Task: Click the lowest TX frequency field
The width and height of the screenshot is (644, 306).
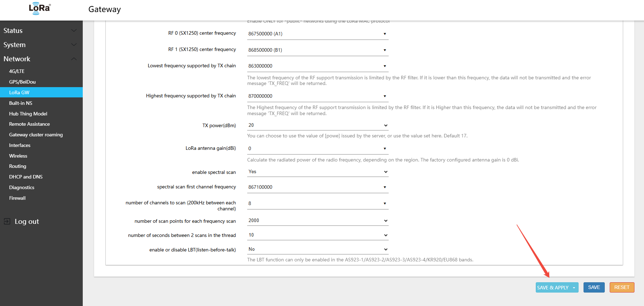Action: 315,66
